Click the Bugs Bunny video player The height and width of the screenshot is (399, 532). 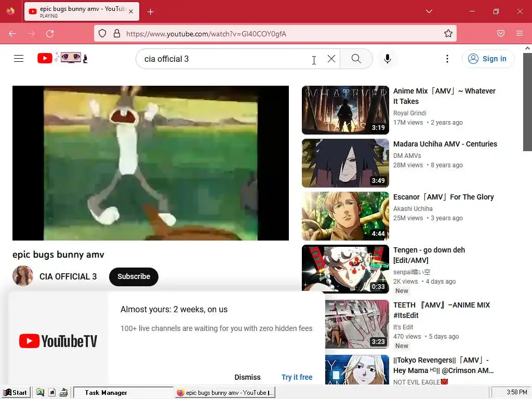(x=151, y=163)
